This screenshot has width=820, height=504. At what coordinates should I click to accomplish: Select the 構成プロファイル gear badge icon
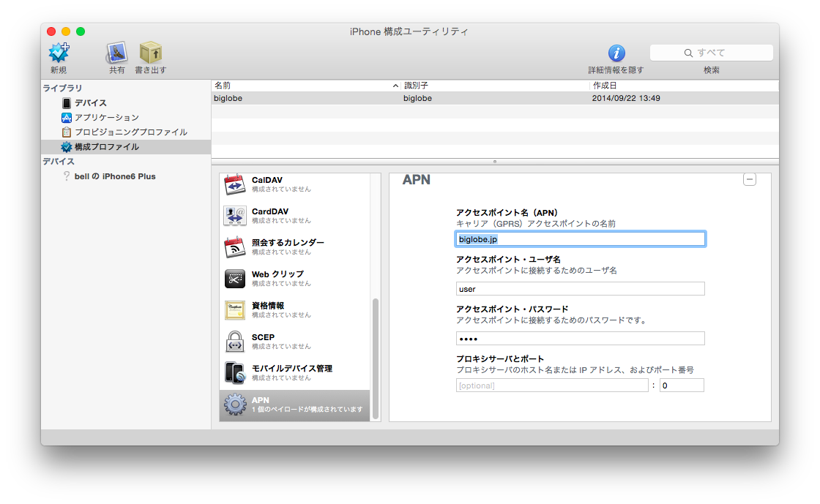pyautogui.click(x=67, y=147)
